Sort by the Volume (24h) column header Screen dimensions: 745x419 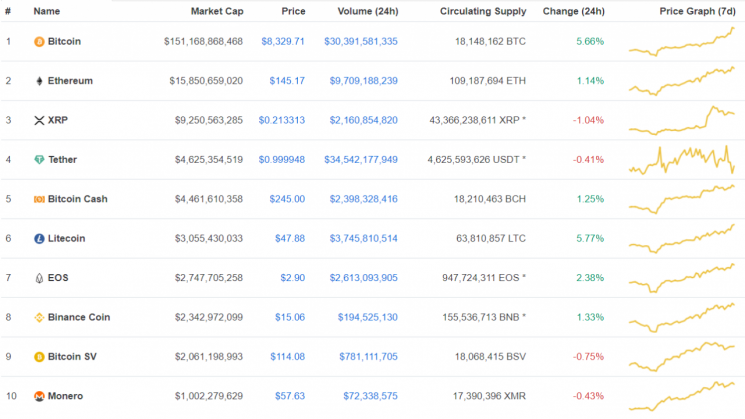tap(368, 11)
